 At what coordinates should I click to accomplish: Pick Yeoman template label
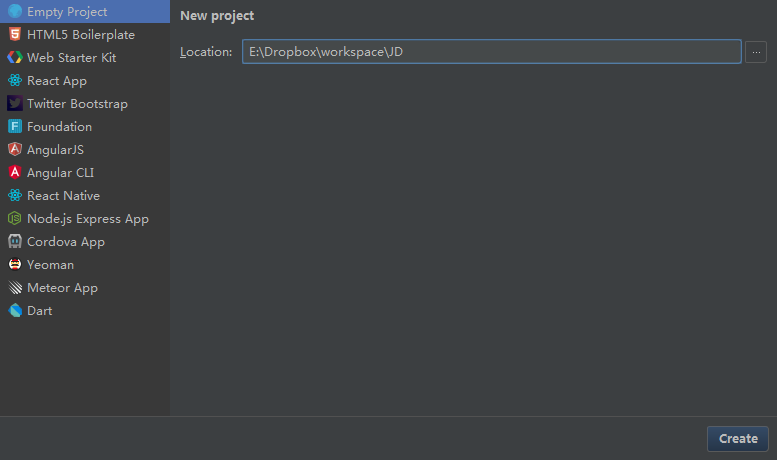(x=51, y=265)
